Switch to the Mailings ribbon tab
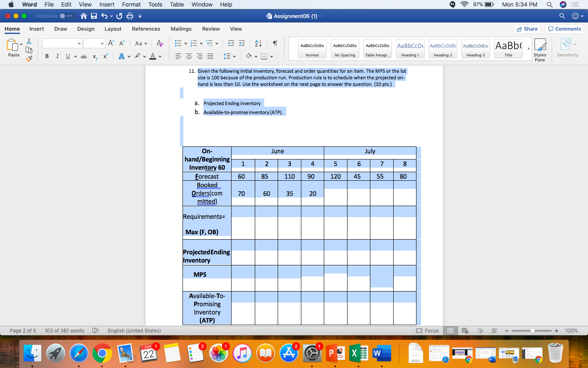Viewport: 588px width, 368px height. 181,29
